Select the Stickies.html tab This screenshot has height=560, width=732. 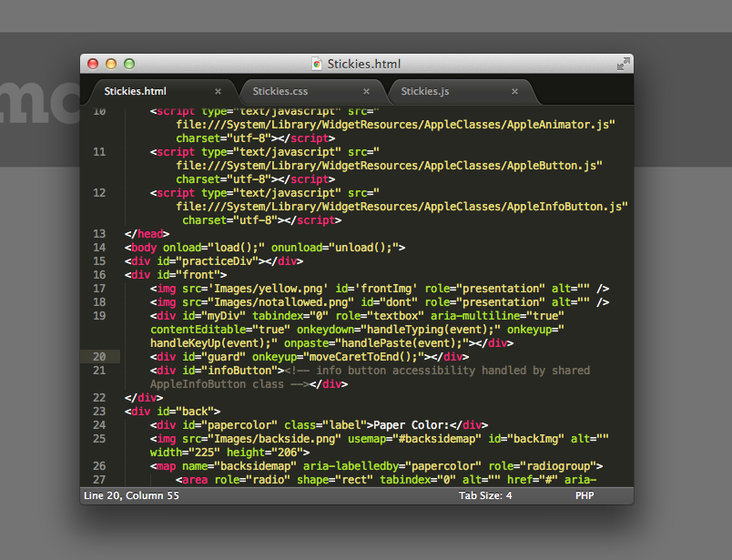[135, 92]
